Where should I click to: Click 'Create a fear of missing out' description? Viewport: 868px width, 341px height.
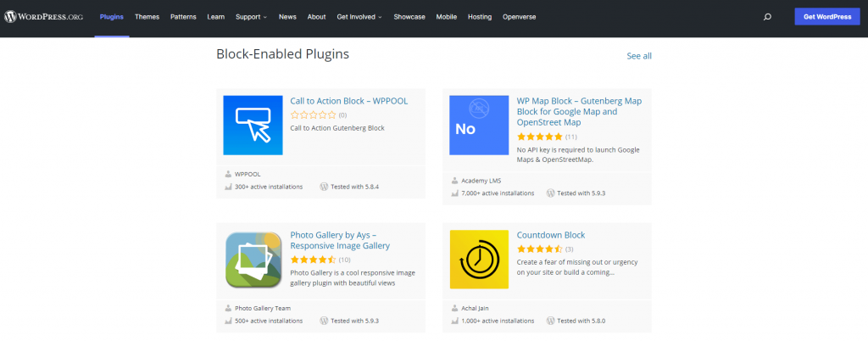click(577, 267)
